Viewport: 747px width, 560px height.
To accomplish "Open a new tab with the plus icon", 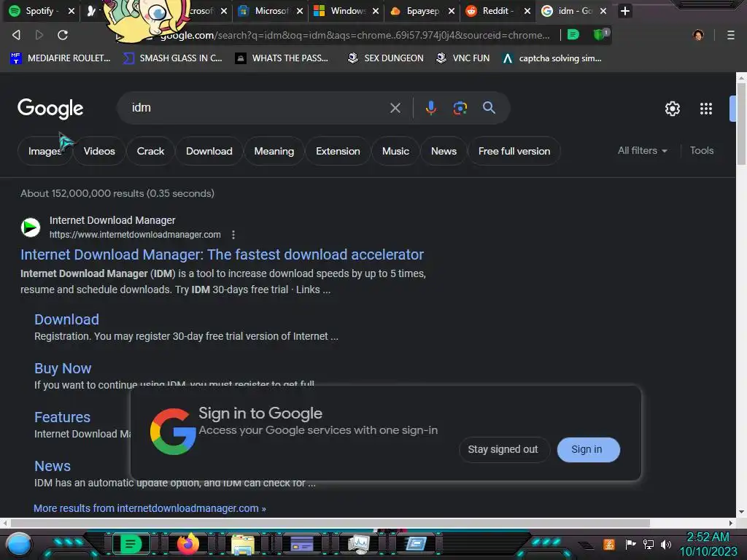I will 625,11.
